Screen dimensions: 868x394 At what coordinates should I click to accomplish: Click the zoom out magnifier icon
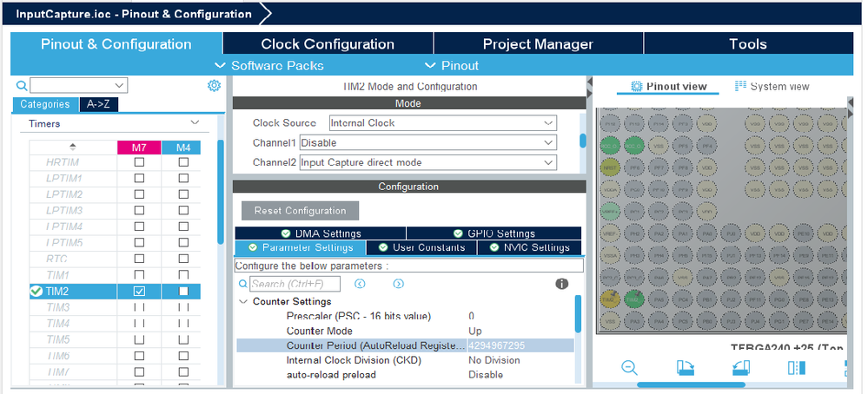point(629,367)
